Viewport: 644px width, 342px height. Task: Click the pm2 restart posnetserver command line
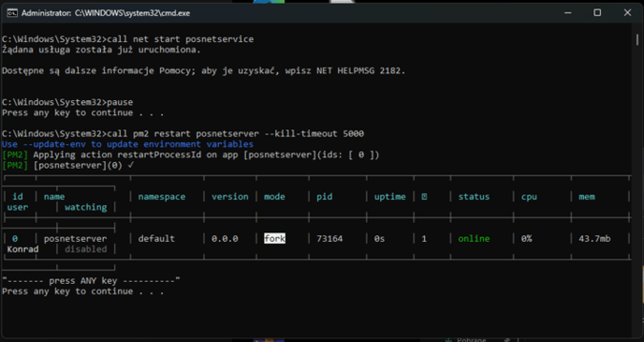point(183,134)
